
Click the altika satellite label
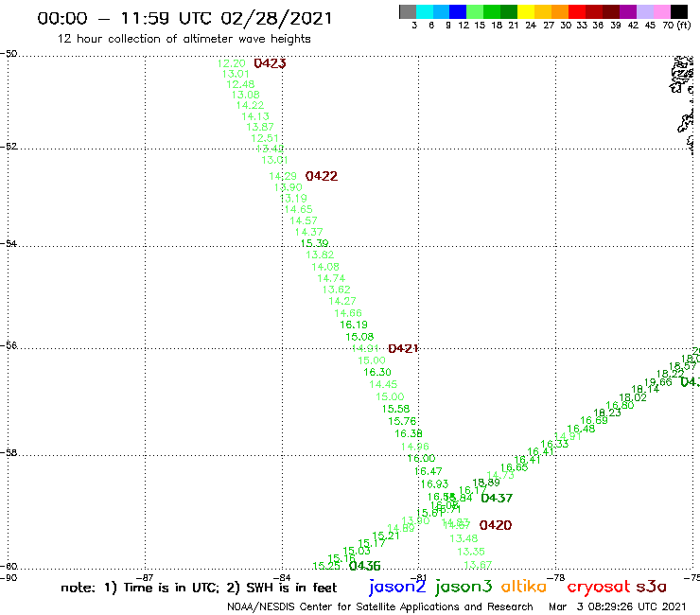(x=524, y=586)
